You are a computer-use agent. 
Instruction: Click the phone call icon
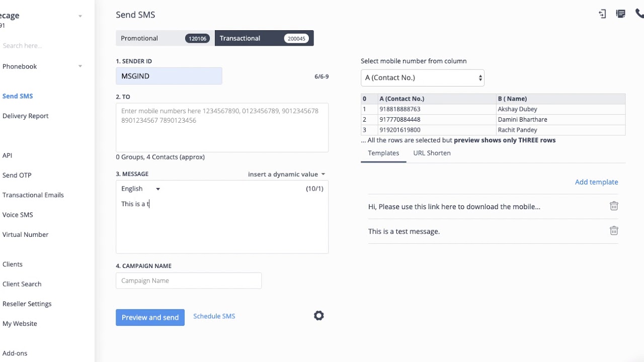tap(639, 14)
